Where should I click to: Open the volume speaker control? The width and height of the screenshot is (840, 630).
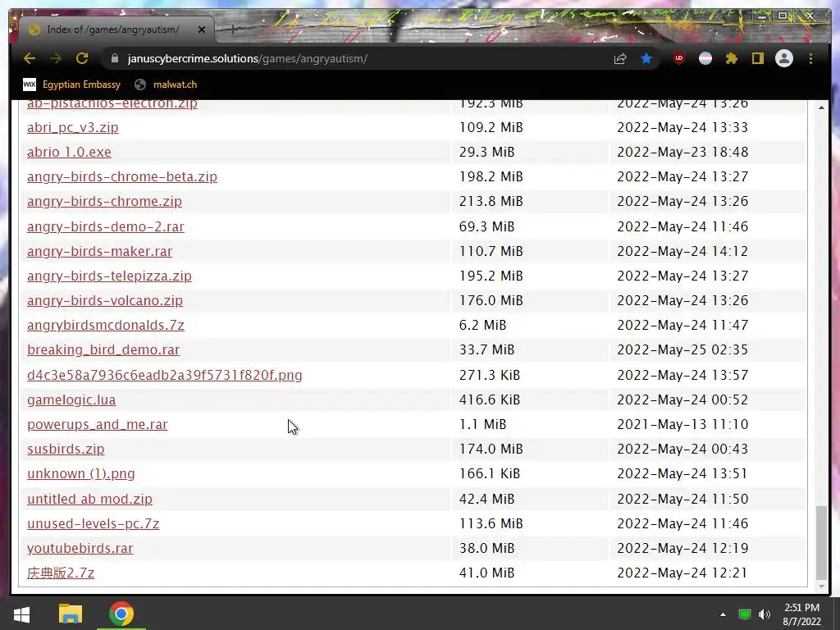765,614
